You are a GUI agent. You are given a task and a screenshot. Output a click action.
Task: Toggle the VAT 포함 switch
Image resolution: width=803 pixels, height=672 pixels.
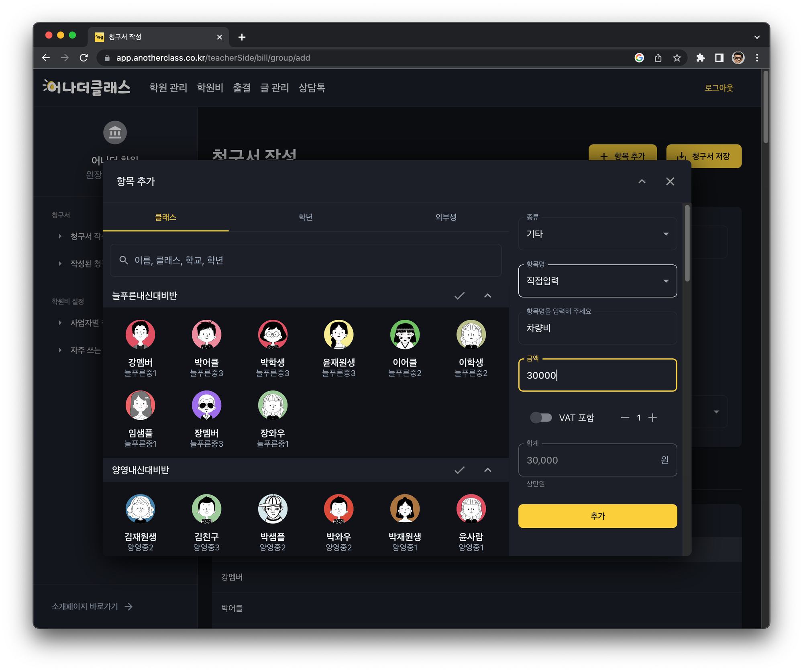[541, 418]
